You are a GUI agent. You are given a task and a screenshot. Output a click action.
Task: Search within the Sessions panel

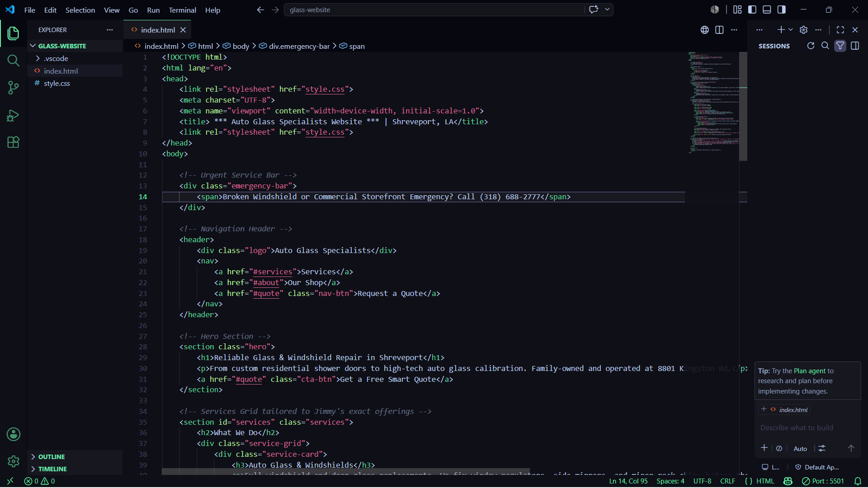tap(826, 46)
